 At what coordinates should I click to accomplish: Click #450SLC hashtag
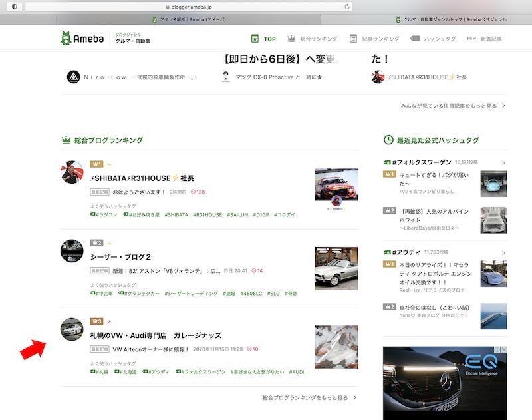251,294
